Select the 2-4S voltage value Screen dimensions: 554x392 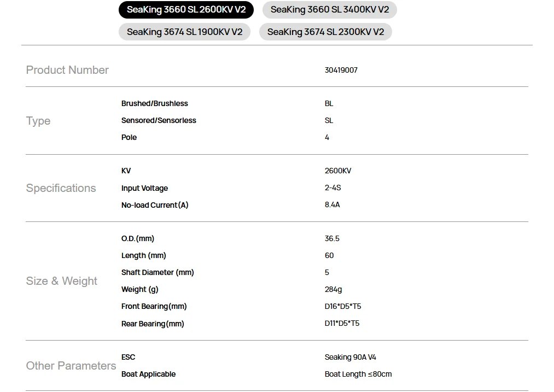click(333, 188)
